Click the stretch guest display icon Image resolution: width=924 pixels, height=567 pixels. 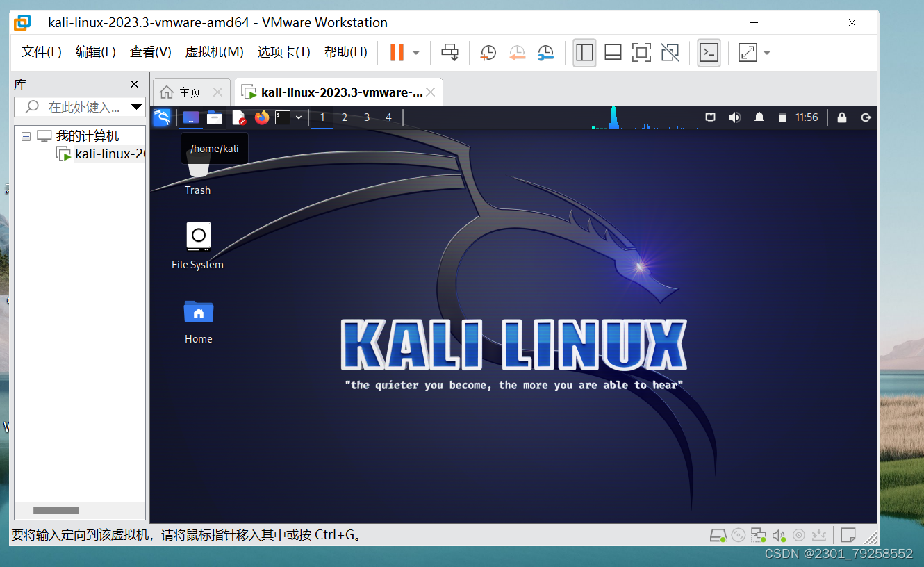point(748,52)
